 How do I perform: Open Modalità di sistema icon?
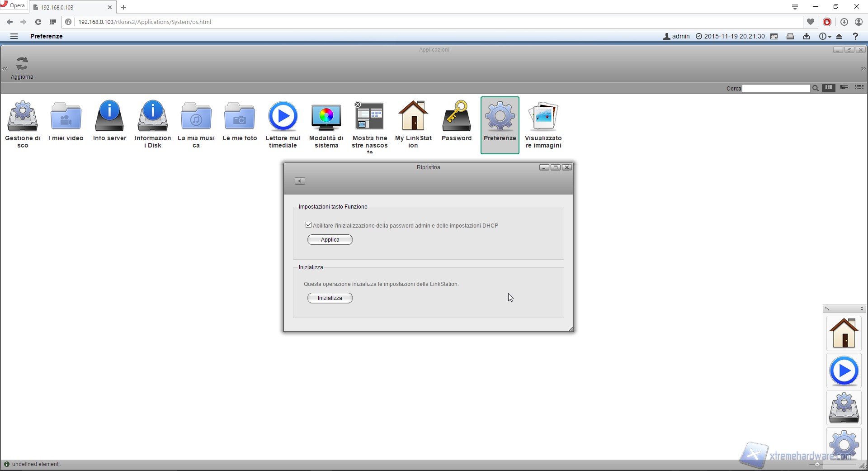pyautogui.click(x=326, y=117)
